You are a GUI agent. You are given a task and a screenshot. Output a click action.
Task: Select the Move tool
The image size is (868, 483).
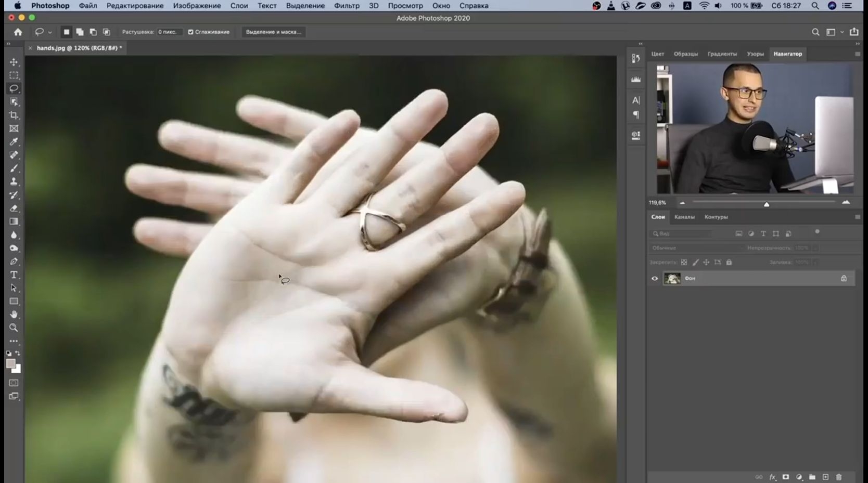point(14,62)
